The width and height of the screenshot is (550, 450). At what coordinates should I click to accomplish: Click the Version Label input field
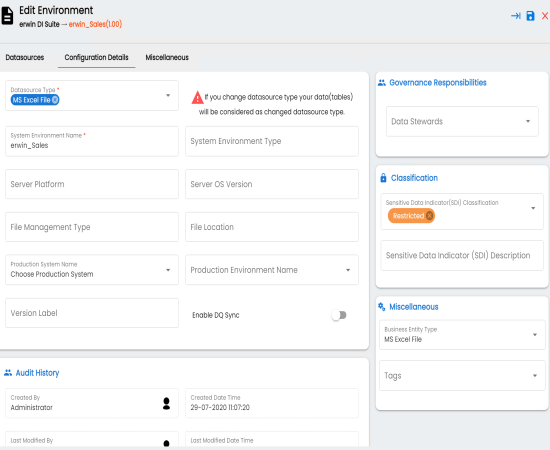coord(92,313)
